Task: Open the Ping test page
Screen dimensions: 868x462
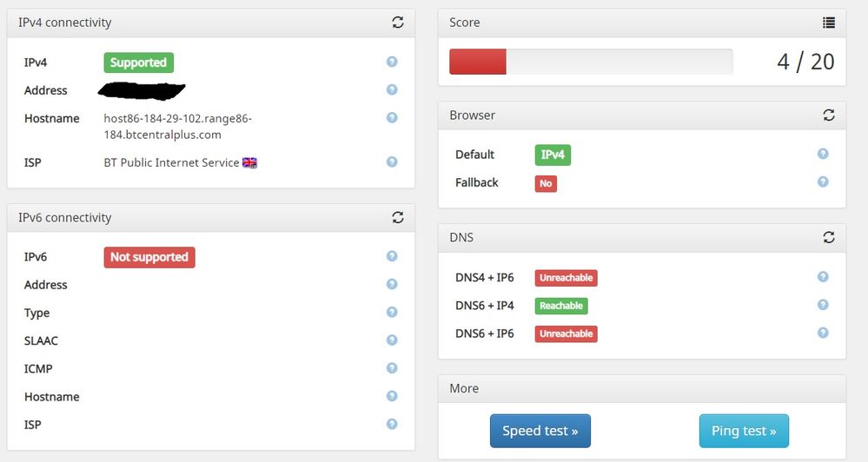Action: click(744, 431)
